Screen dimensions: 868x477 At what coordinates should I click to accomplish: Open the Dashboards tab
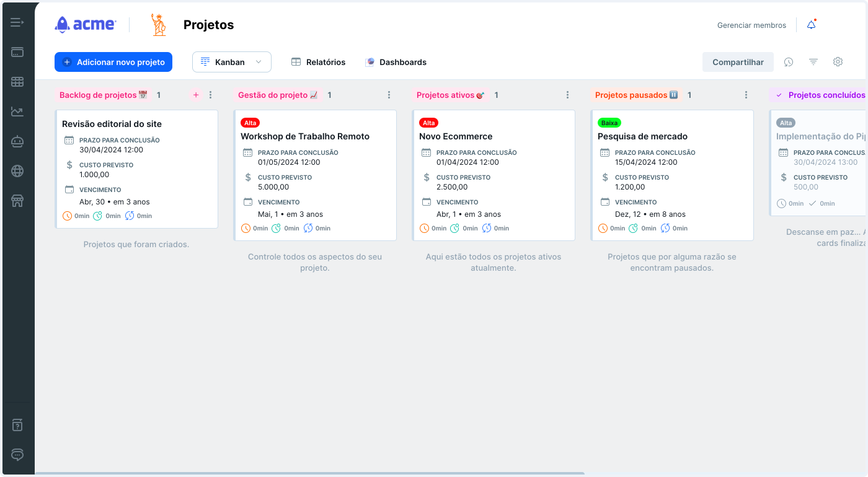pyautogui.click(x=396, y=62)
